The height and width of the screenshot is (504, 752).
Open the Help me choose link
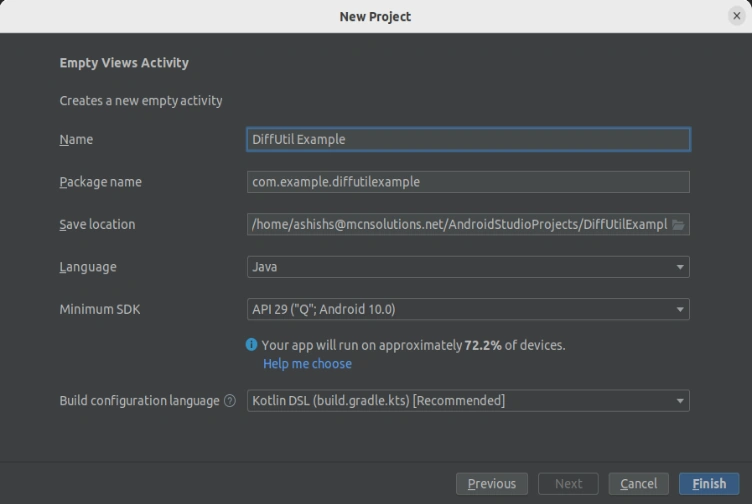click(x=307, y=363)
